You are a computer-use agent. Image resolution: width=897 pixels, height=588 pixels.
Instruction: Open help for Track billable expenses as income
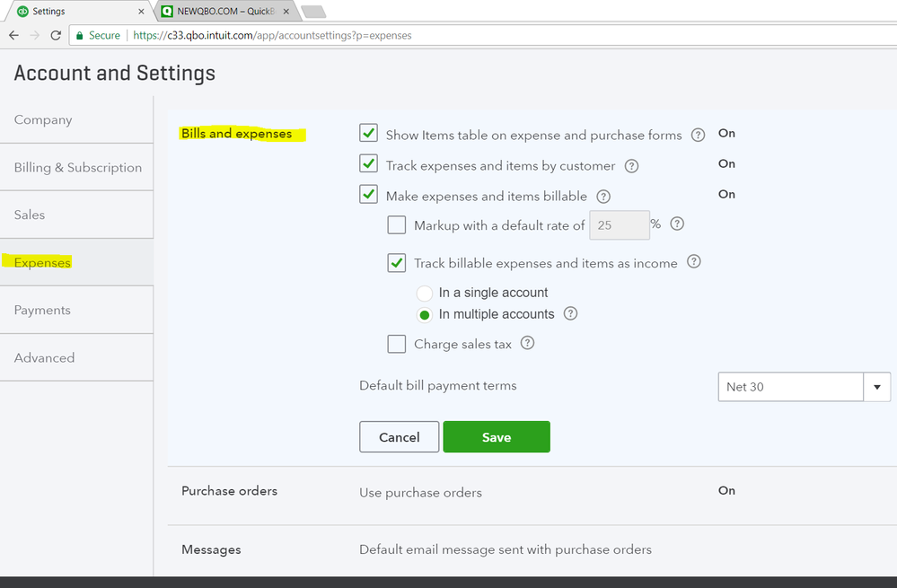(x=693, y=263)
